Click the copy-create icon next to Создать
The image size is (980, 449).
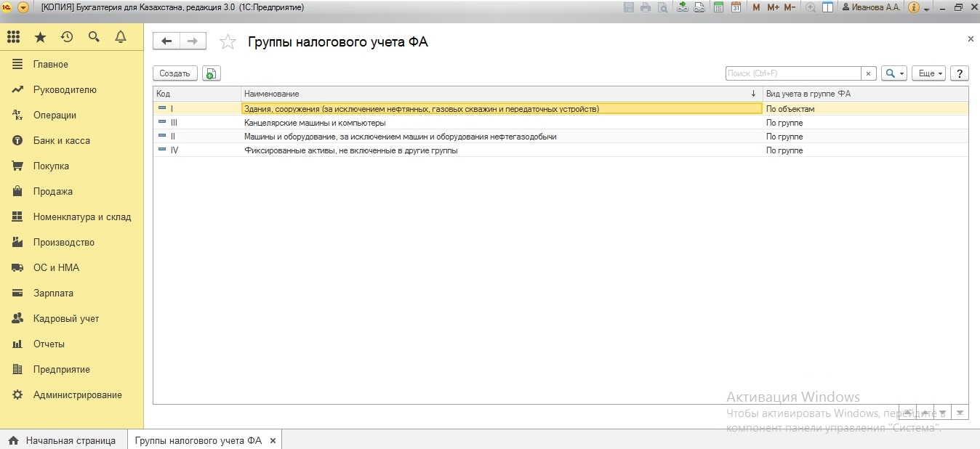pyautogui.click(x=211, y=73)
